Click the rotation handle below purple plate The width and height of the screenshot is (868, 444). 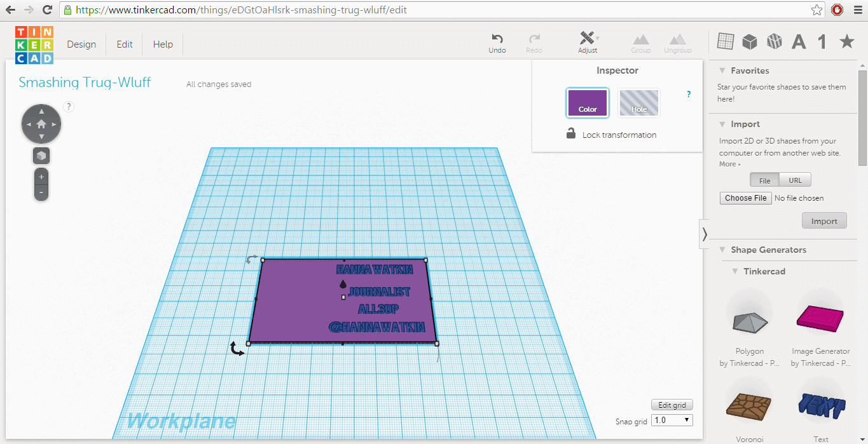click(237, 348)
